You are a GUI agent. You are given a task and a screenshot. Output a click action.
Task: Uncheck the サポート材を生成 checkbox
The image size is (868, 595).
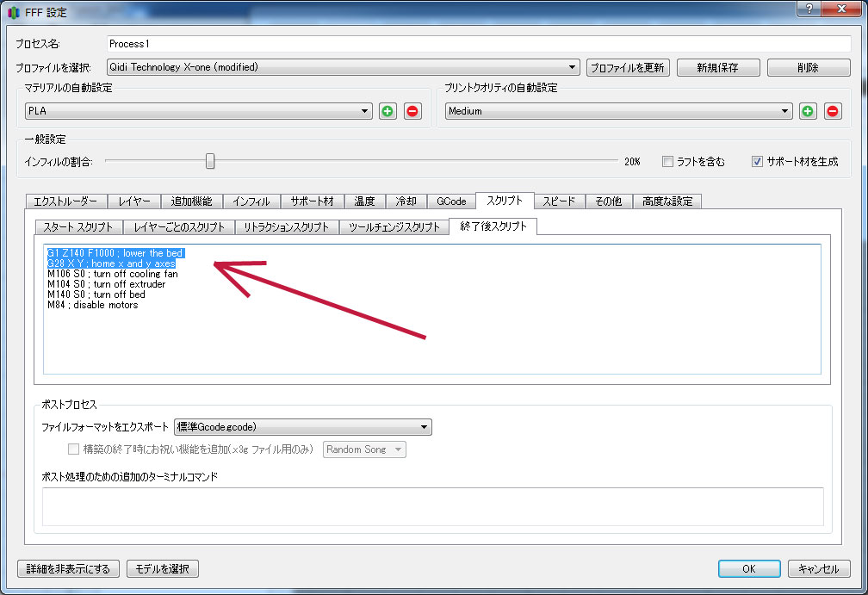(758, 161)
